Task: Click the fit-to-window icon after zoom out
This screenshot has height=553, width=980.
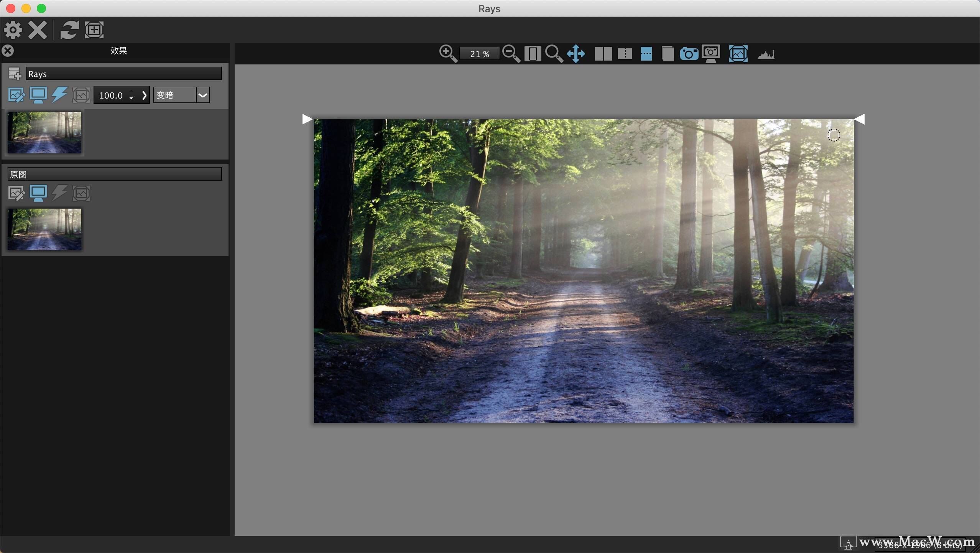Action: pos(533,54)
